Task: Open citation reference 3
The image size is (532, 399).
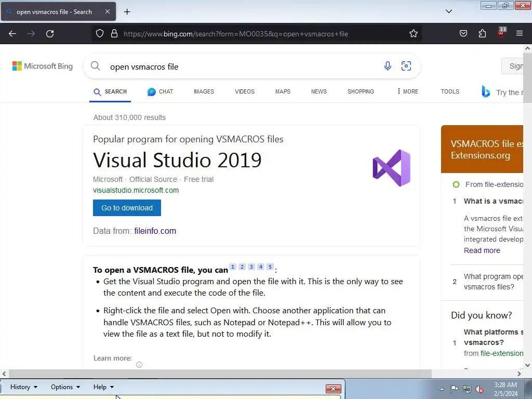Action: (251, 267)
